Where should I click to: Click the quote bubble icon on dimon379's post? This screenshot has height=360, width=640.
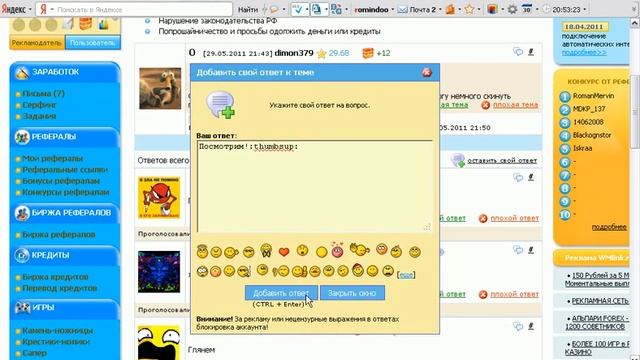click(x=518, y=52)
